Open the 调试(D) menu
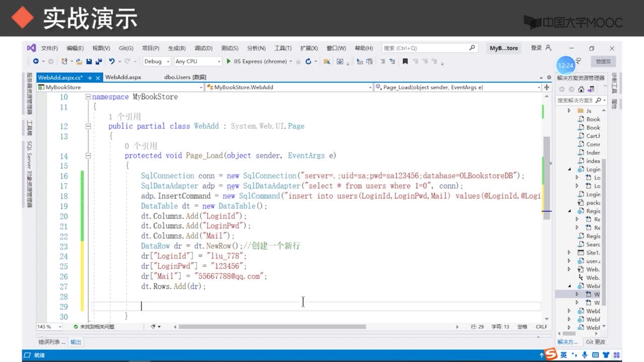The image size is (644, 362). pyautogui.click(x=203, y=48)
